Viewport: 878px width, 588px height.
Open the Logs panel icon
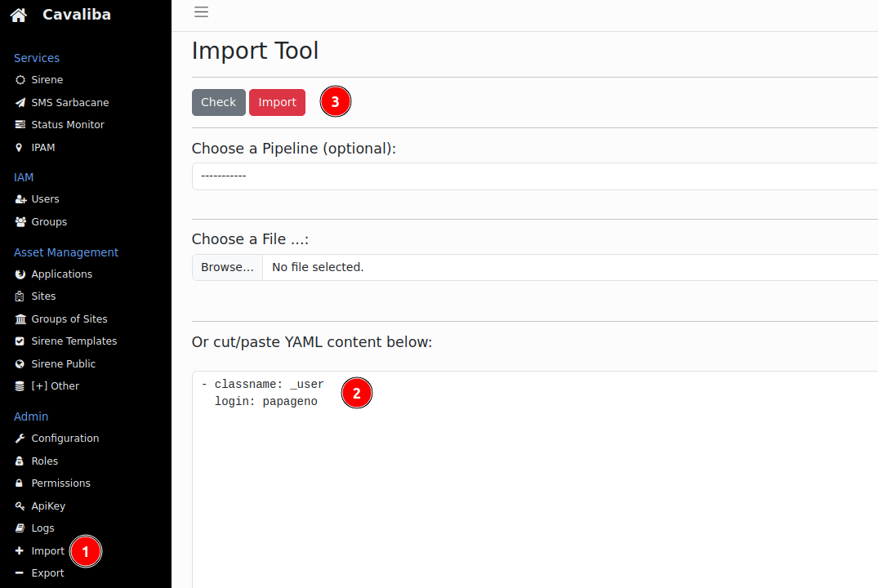point(19,528)
